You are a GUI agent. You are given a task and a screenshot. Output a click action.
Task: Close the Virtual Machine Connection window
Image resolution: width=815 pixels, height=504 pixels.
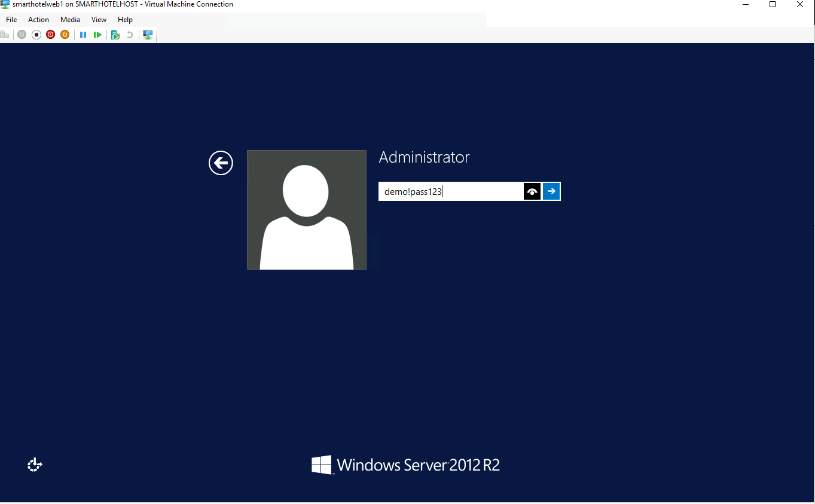click(x=800, y=5)
